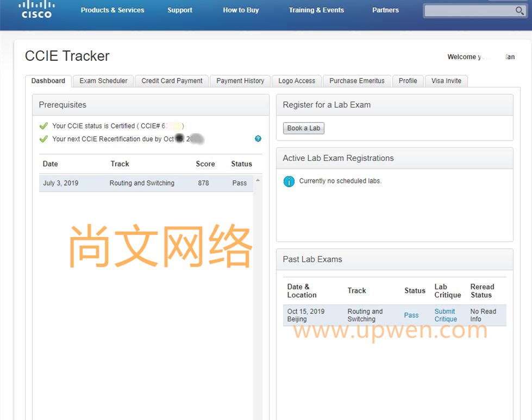Select the Profile tab
Image resolution: width=532 pixels, height=420 pixels.
click(408, 81)
